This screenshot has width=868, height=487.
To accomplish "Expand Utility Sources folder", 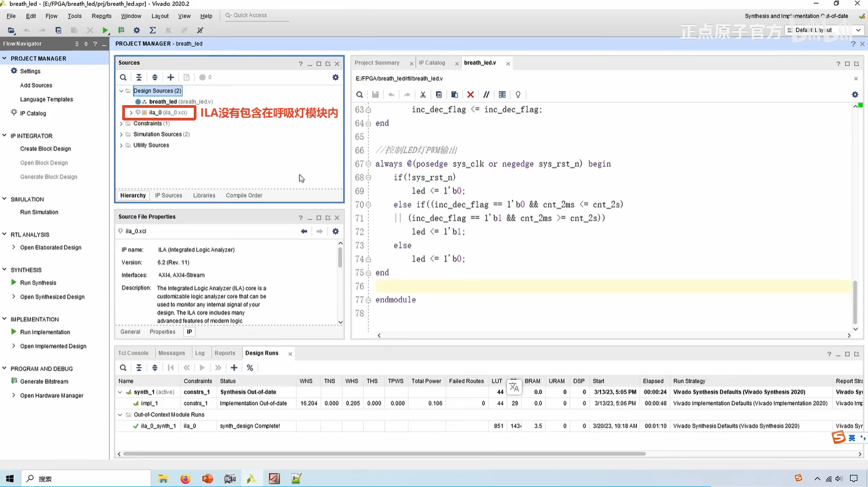I will 122,145.
